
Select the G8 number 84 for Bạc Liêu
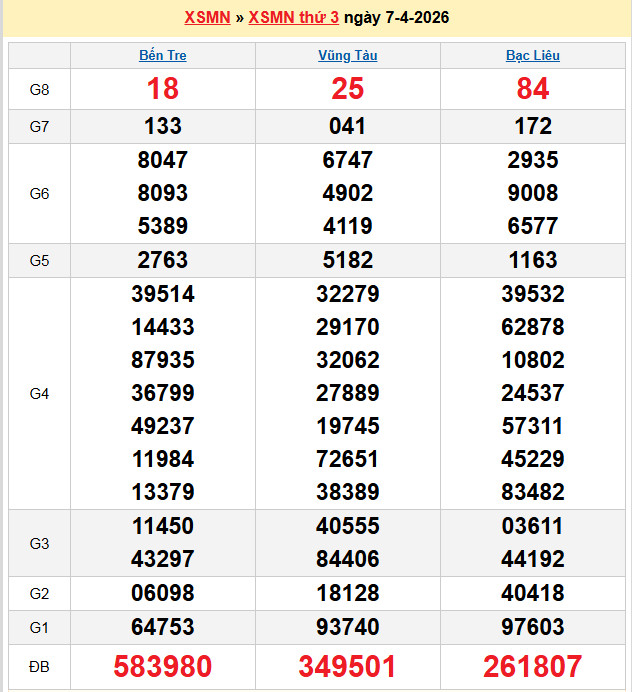tap(532, 89)
